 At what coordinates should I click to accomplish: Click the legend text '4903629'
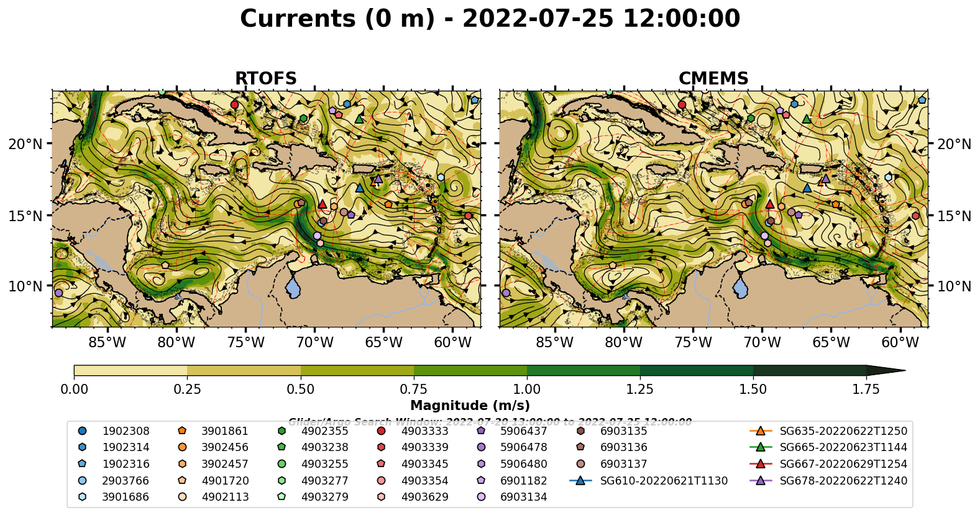424,497
